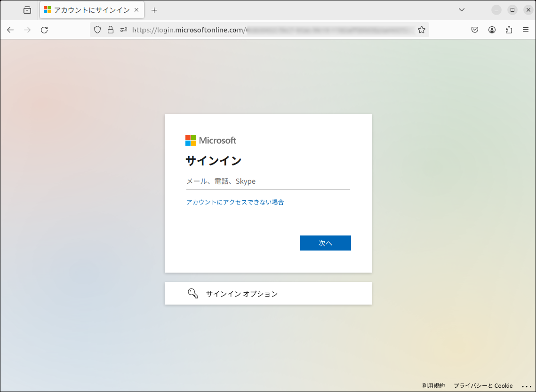Focus the メール、電話、Skype input field

point(268,181)
